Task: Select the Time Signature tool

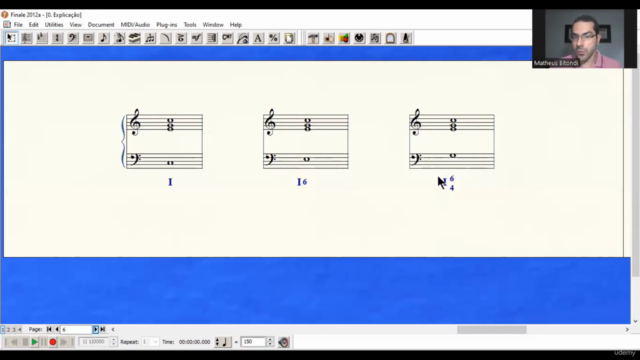Action: coord(57,38)
